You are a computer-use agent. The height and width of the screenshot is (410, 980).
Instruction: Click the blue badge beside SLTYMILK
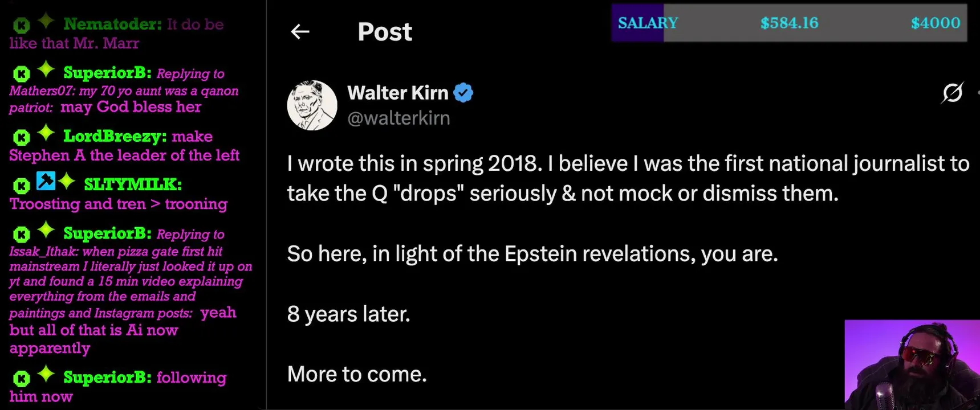tap(46, 181)
